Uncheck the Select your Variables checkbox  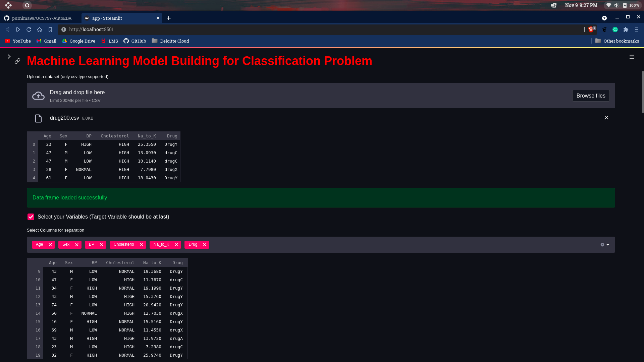pyautogui.click(x=31, y=217)
